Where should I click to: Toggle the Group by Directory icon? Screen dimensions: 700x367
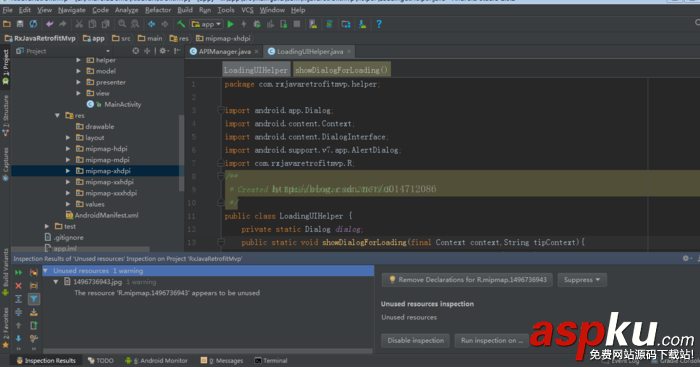[x=33, y=286]
